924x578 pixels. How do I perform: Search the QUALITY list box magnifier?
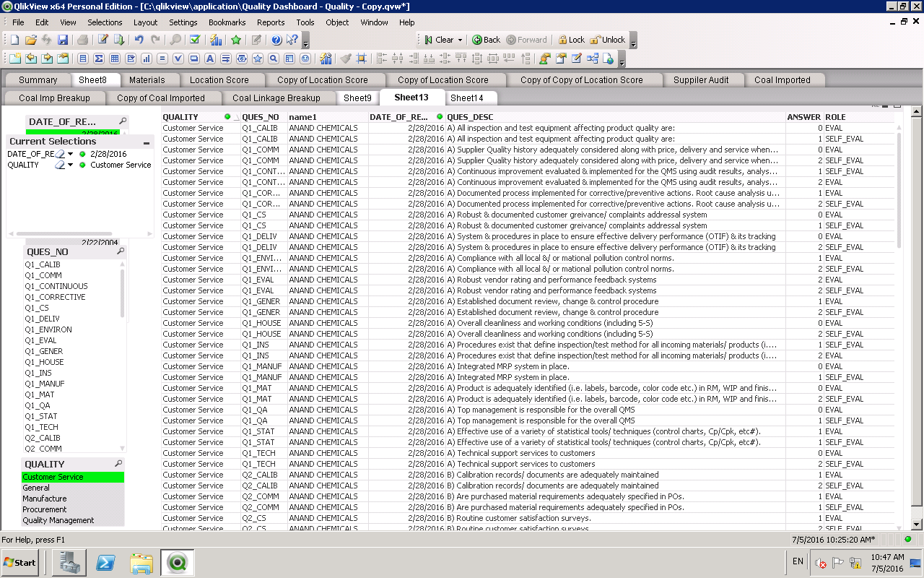118,464
